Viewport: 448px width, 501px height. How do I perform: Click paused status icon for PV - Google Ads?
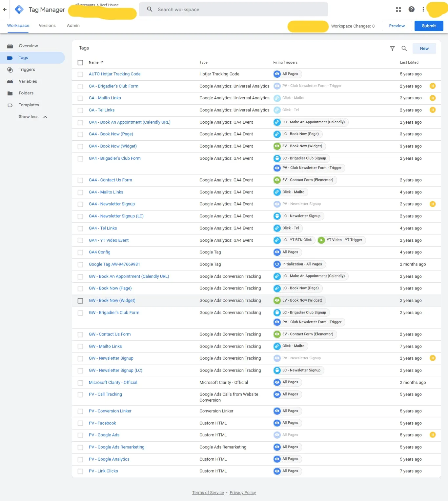click(433, 435)
